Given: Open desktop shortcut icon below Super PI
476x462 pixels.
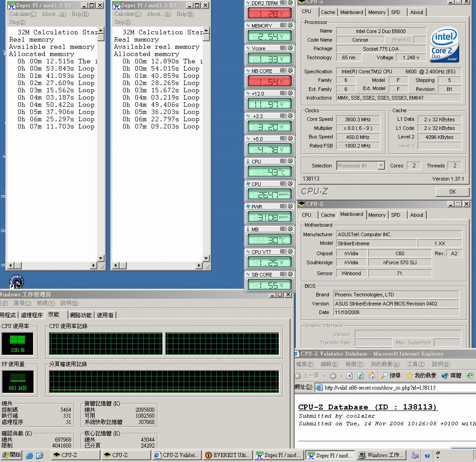Looking at the screenshot, I should tap(17, 282).
